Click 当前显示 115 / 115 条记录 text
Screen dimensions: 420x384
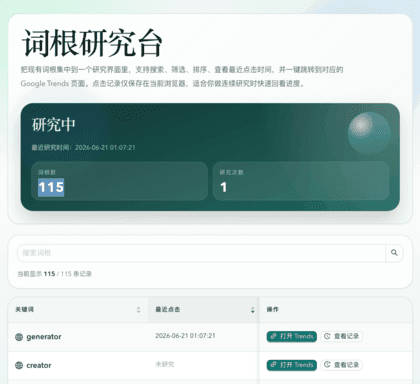tap(54, 274)
